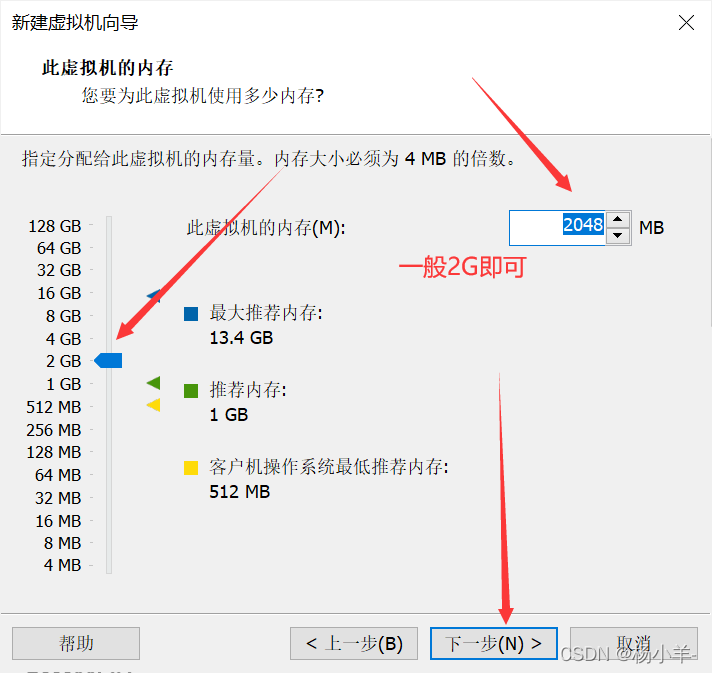The height and width of the screenshot is (673, 712).
Task: Select the 64 MB scale label
Action: (x=58, y=475)
